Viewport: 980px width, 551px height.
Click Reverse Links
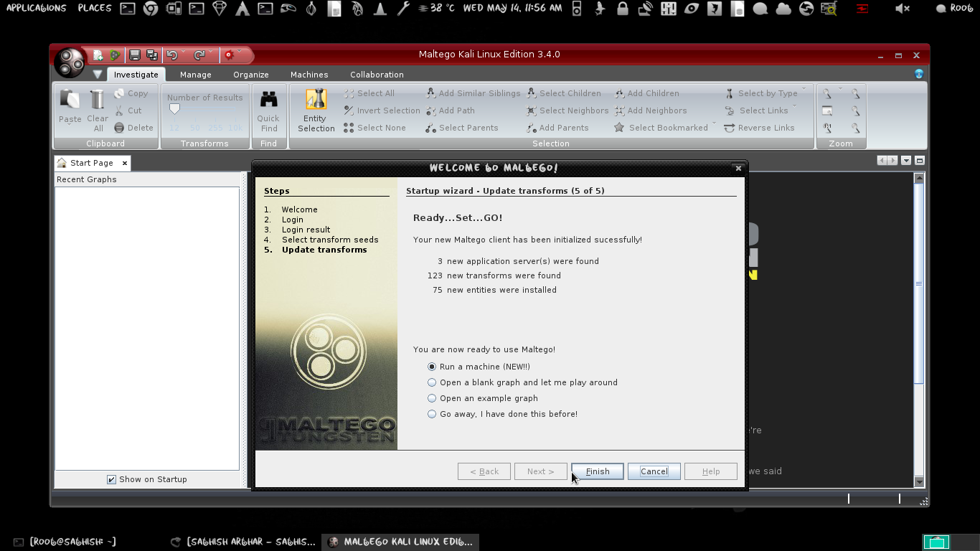coord(759,128)
